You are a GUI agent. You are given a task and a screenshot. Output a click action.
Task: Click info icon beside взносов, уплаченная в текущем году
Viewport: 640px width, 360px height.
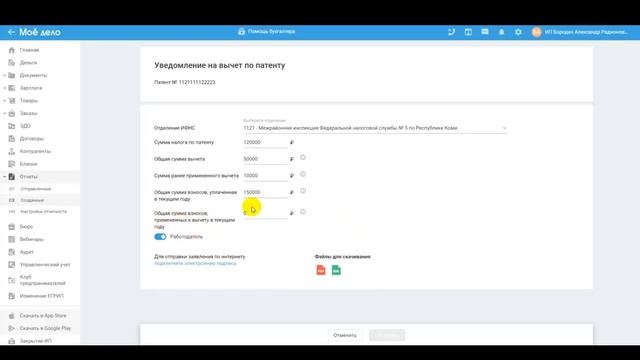(x=303, y=191)
